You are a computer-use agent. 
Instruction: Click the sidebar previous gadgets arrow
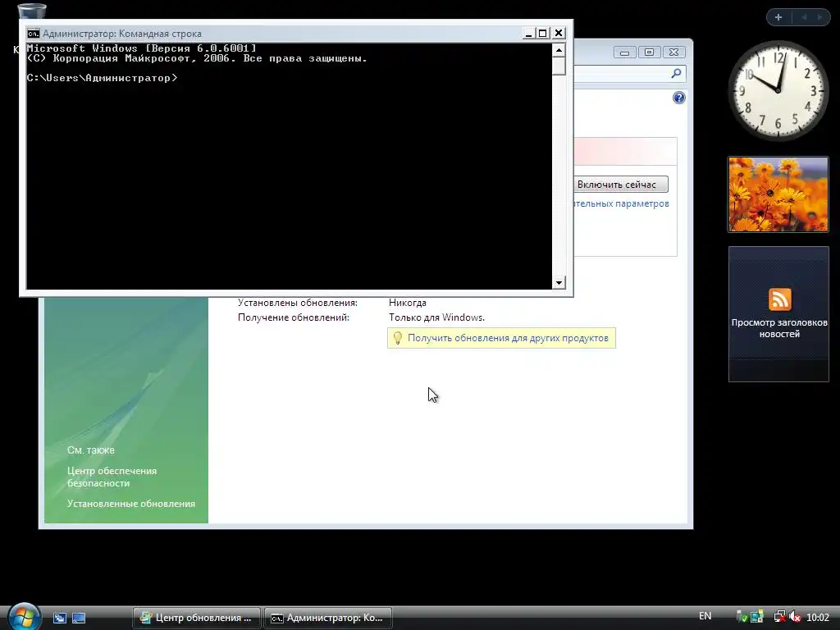coord(804,17)
